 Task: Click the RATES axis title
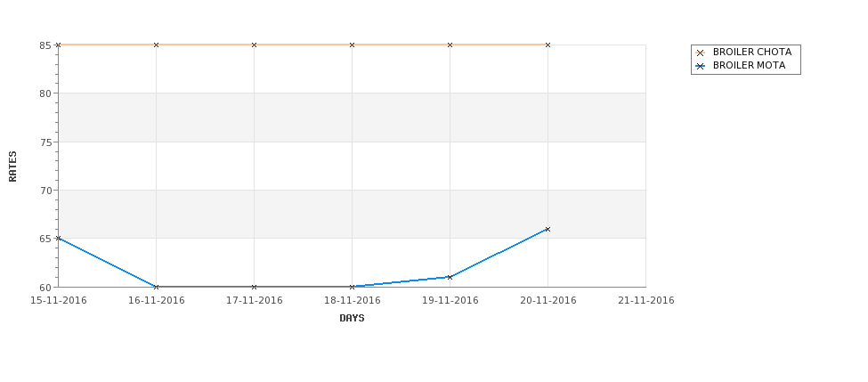[12, 167]
